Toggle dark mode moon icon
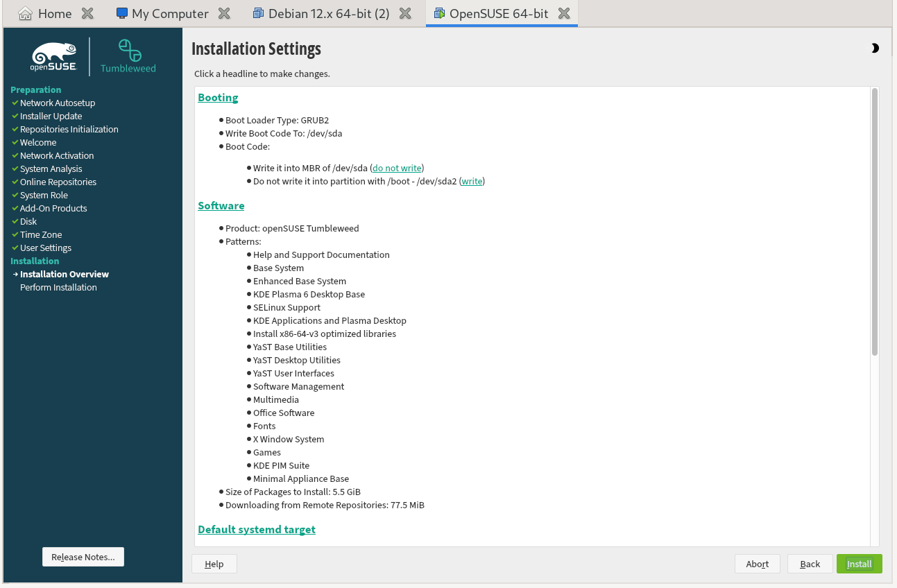 875,49
